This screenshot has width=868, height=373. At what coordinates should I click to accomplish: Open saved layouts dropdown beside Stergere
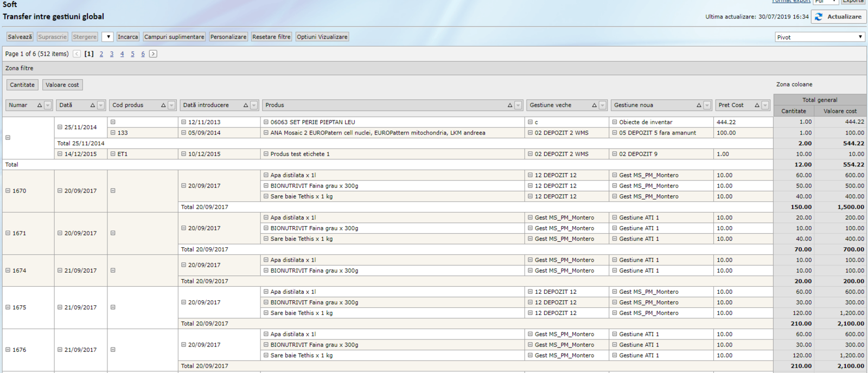[107, 37]
